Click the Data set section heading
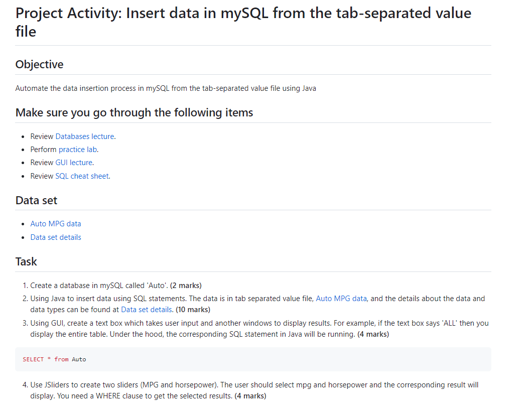Viewport: 532px width, 415px height. 37,200
